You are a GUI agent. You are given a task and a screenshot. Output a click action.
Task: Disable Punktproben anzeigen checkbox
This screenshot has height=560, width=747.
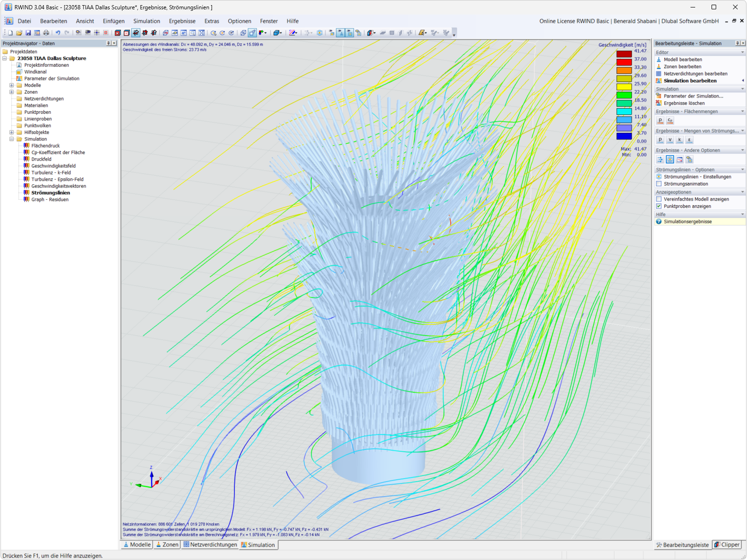click(x=660, y=206)
